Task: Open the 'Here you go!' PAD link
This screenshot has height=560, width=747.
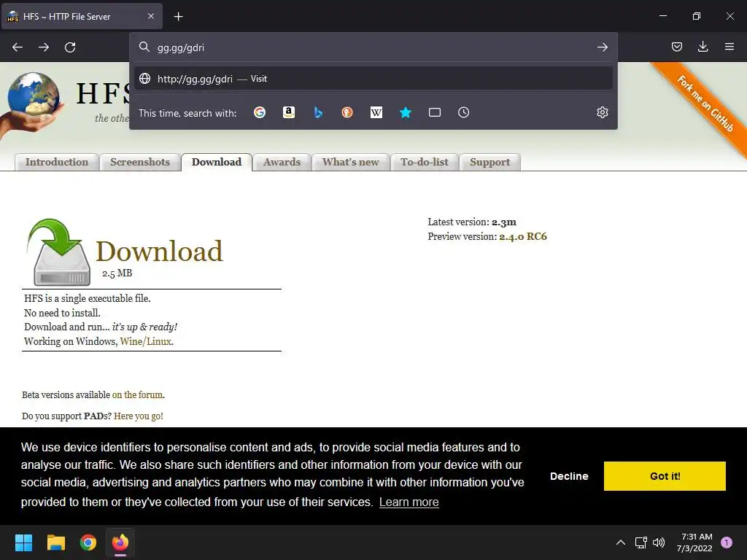Action: [x=138, y=416]
